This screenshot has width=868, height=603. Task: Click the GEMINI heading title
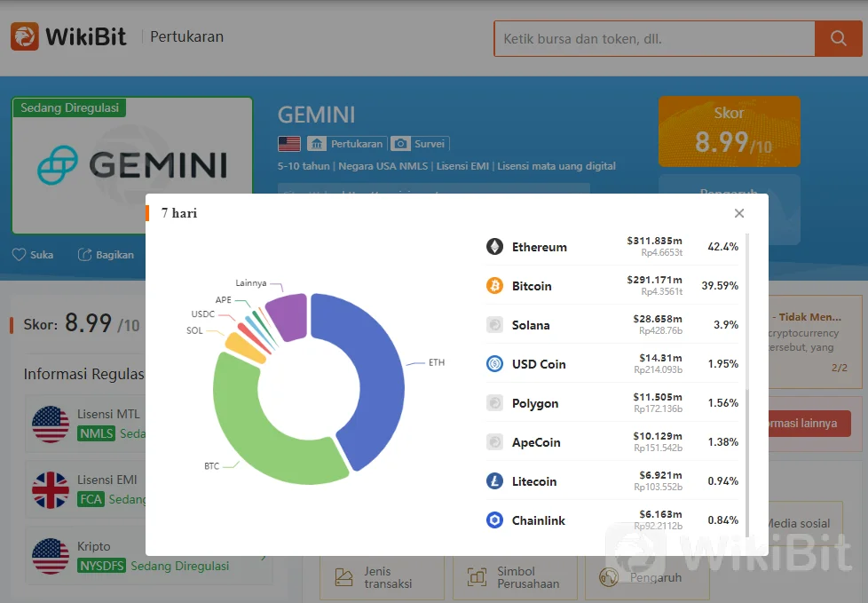coord(316,115)
